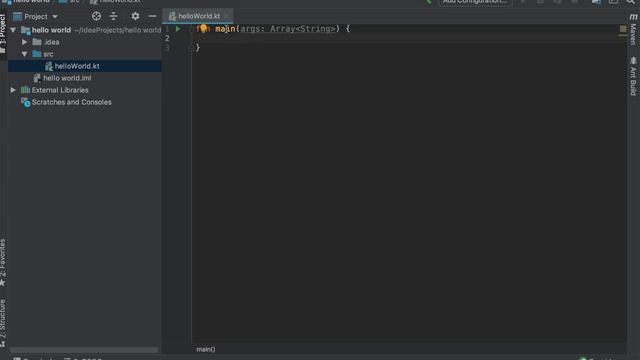Click the build hammer icon in toolbar
Screen dimensions: 640x360
(x=428, y=2)
